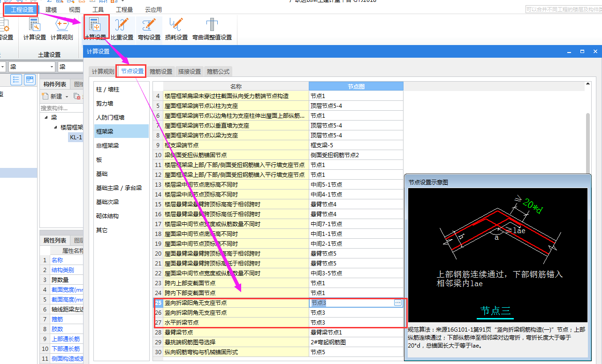Click 节点5 cell in row 30
The image size is (602, 364).
click(x=356, y=352)
